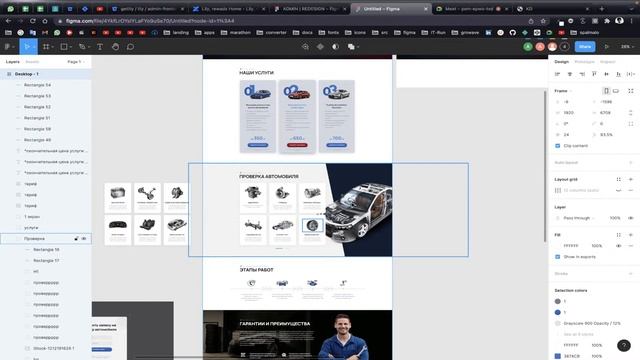Bookmark this page with the star
Screen dimensions: 640x360
[543, 21]
